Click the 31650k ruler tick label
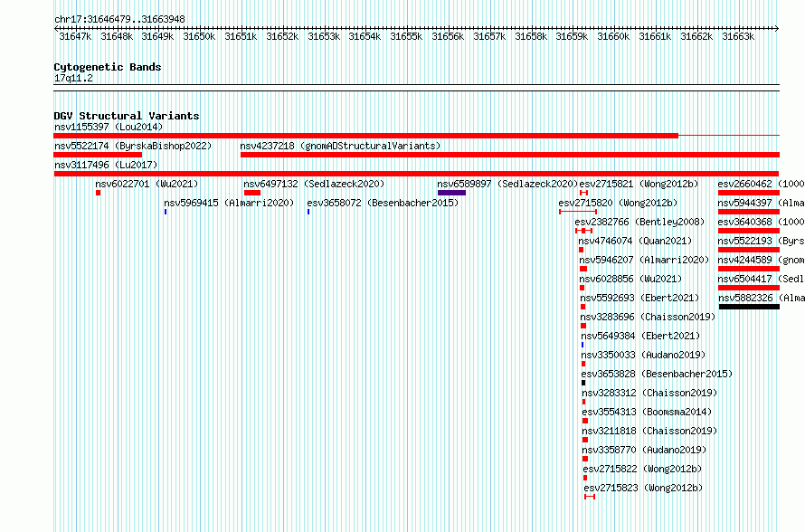The image size is (805, 532). click(x=199, y=36)
